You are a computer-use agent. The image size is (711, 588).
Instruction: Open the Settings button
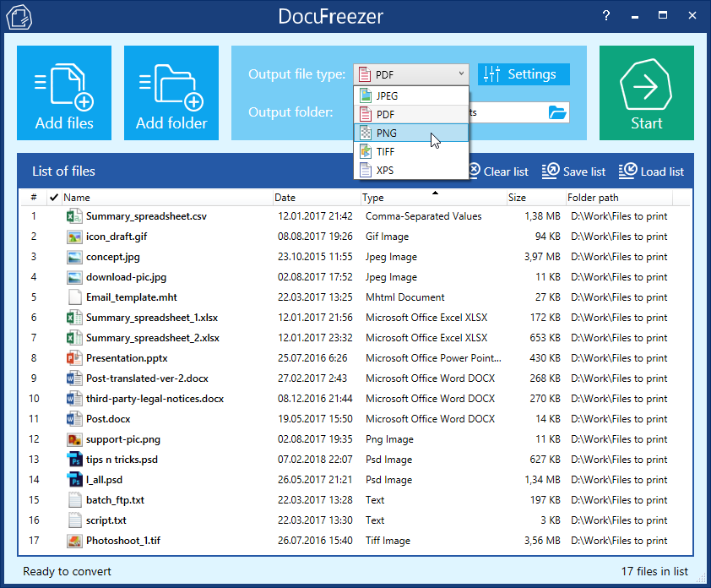[x=524, y=74]
